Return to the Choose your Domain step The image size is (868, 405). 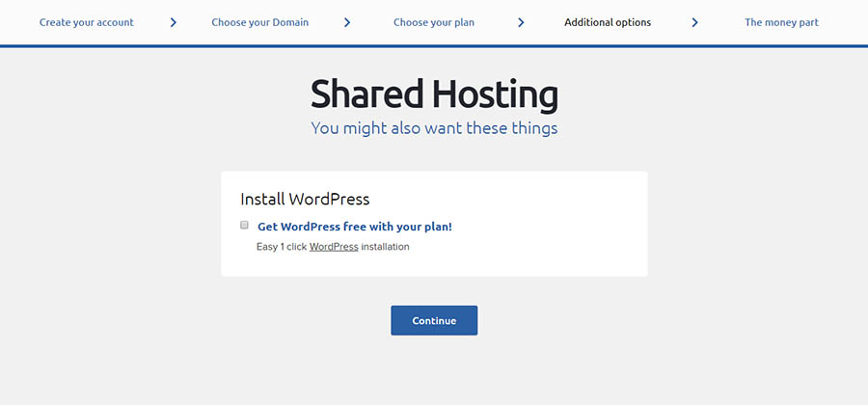[260, 22]
